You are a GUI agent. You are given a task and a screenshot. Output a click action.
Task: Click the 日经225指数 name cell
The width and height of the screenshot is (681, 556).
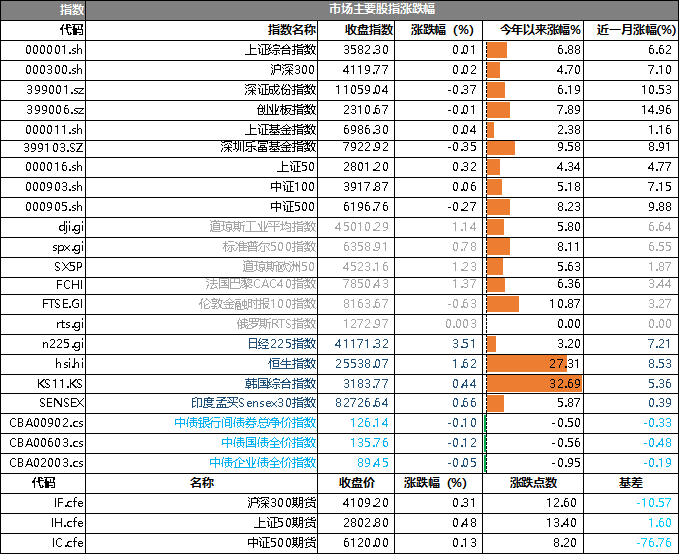click(202, 344)
